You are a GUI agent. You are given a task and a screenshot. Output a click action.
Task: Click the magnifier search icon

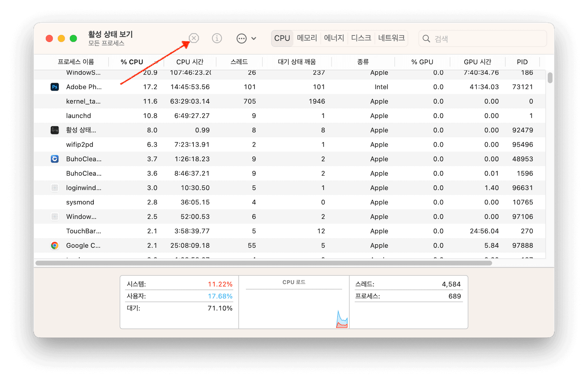pyautogui.click(x=426, y=39)
